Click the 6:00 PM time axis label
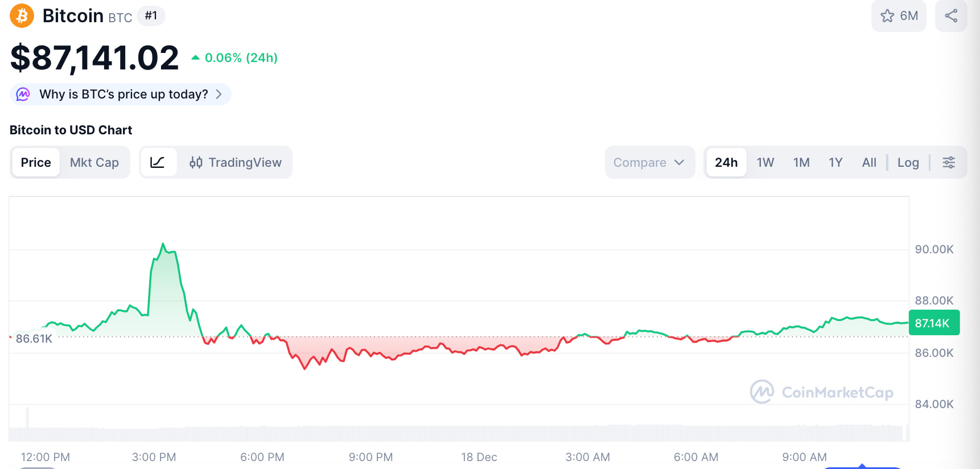 pyautogui.click(x=262, y=457)
